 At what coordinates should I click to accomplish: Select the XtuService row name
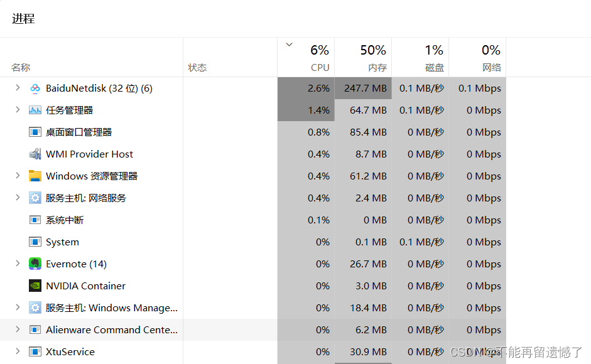point(70,351)
